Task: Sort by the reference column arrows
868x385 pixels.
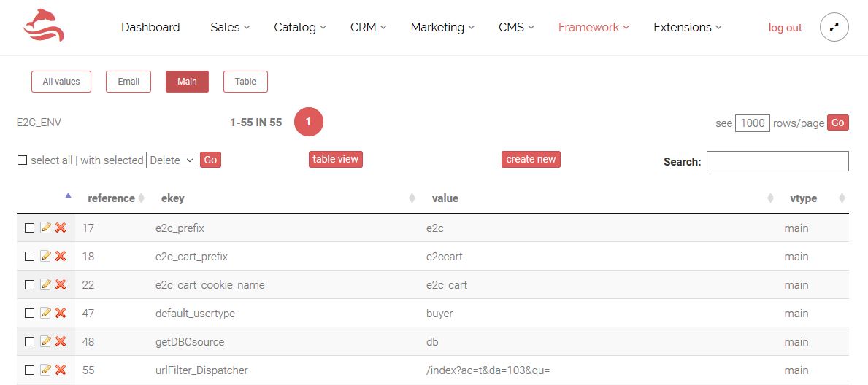Action: point(141,198)
